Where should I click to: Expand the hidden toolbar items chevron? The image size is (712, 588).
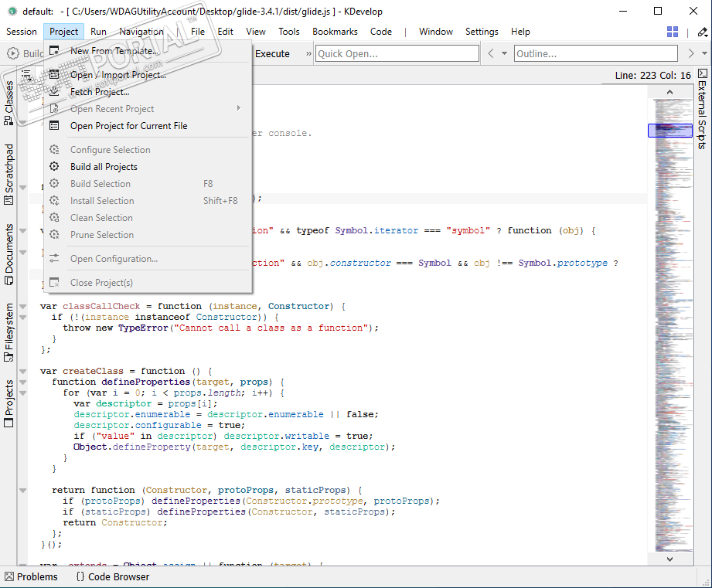(x=308, y=54)
